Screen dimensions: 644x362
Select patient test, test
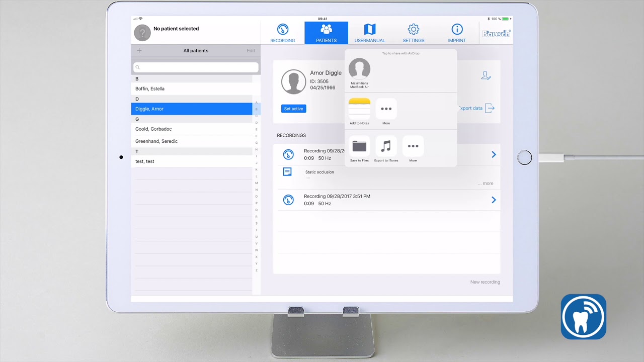pyautogui.click(x=192, y=161)
